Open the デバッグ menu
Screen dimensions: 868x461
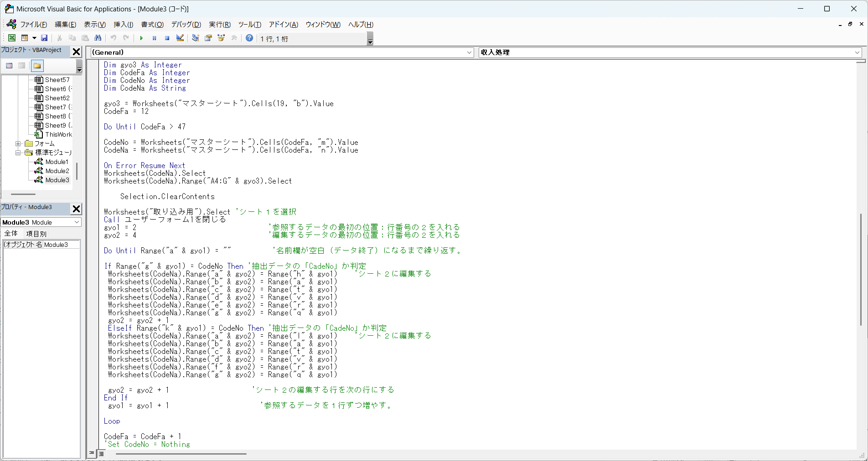tap(186, 25)
